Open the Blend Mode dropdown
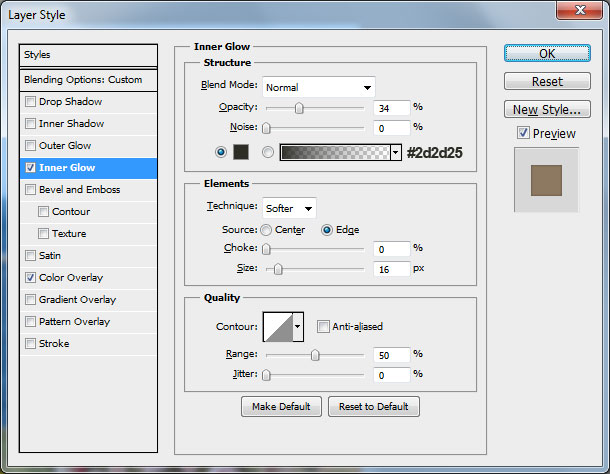Viewport: 610px width, 474px height. pyautogui.click(x=318, y=87)
